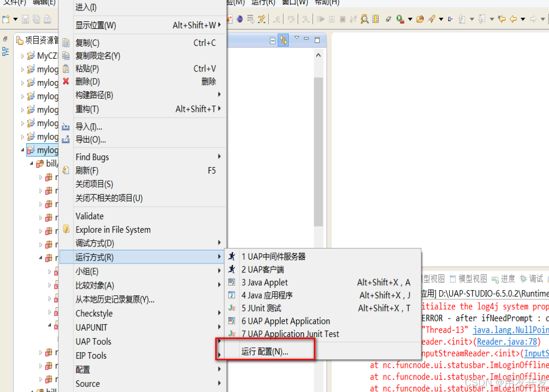Screen dimensions: 549x392
Task: Click the New wizard icon at top left
Action: coord(6,19)
